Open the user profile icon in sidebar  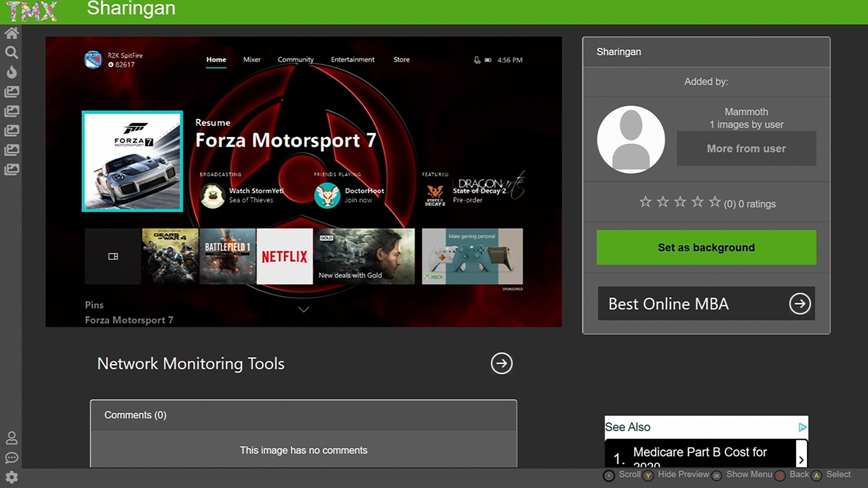pyautogui.click(x=12, y=437)
